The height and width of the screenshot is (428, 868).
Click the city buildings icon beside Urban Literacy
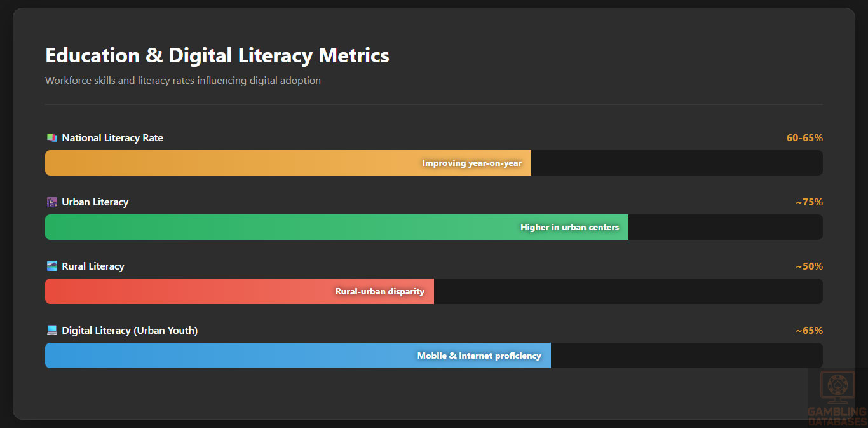(51, 202)
